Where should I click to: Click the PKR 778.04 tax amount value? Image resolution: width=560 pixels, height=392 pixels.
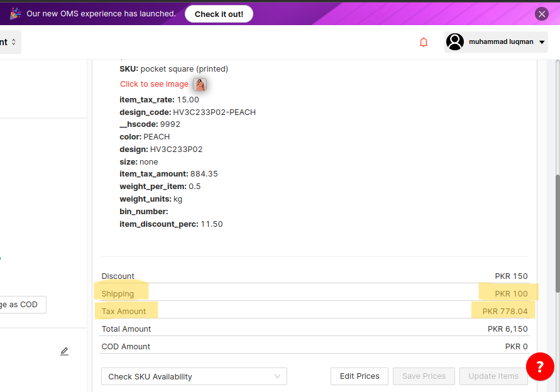[505, 311]
